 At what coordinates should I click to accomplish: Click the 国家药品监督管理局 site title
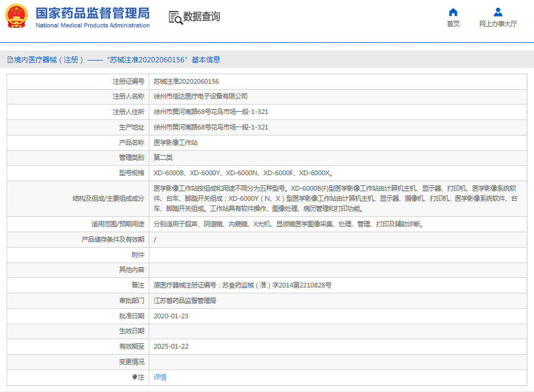93,13
